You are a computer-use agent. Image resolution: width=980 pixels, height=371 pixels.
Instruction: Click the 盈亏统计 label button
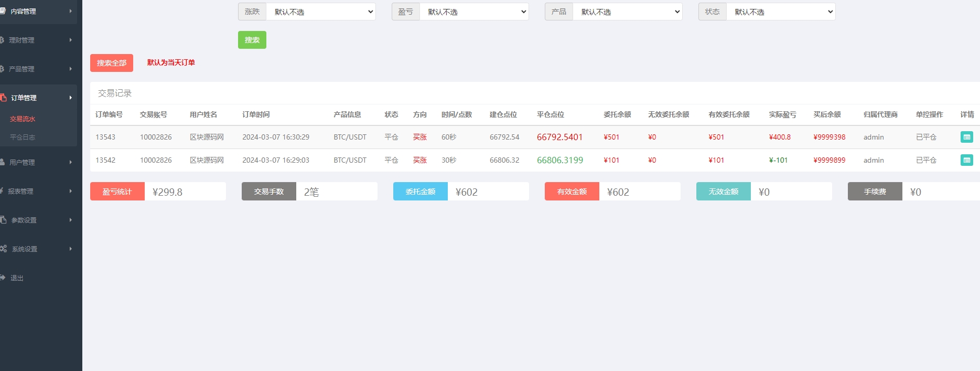117,192
